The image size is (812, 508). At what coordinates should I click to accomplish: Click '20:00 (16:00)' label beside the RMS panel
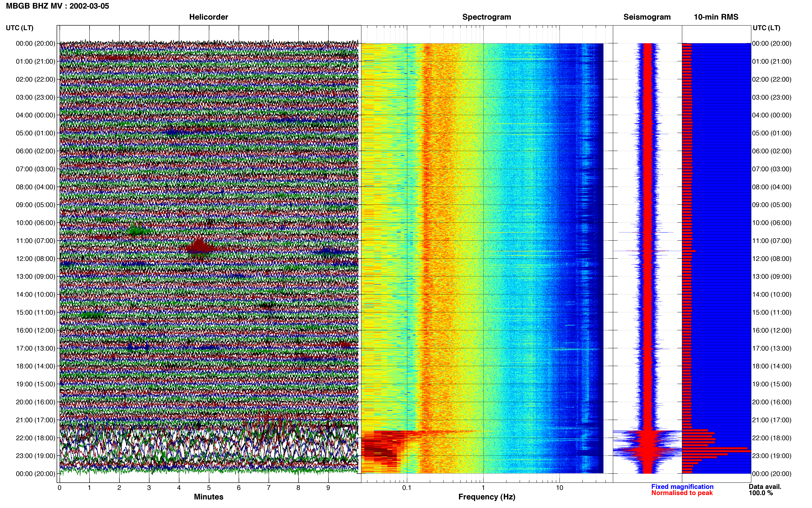click(772, 402)
